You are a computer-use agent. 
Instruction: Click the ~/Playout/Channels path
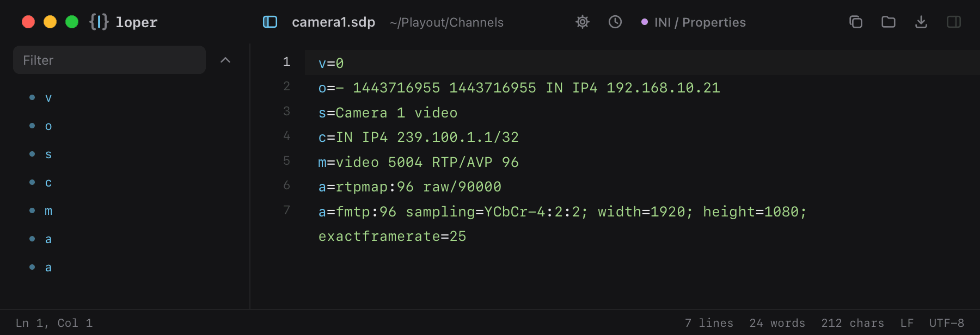[446, 22]
